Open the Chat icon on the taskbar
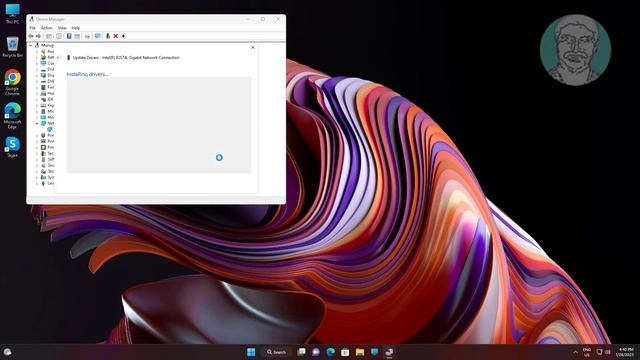This screenshot has height=360, width=640. 316,352
